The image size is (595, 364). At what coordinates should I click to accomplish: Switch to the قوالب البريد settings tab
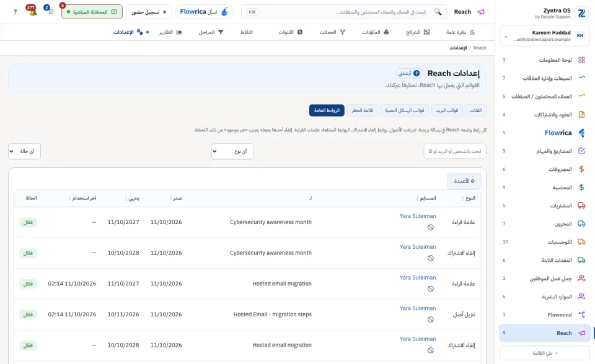(x=447, y=110)
